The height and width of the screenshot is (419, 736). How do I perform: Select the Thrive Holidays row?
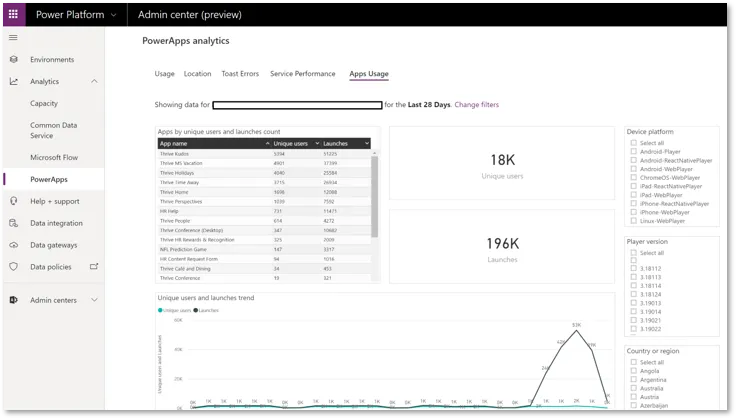[264, 173]
